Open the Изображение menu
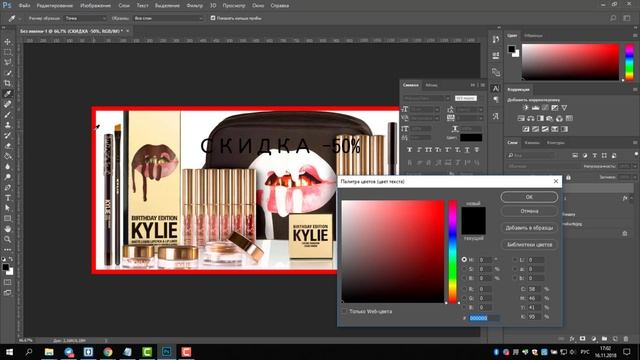640x360 pixels. click(x=96, y=6)
